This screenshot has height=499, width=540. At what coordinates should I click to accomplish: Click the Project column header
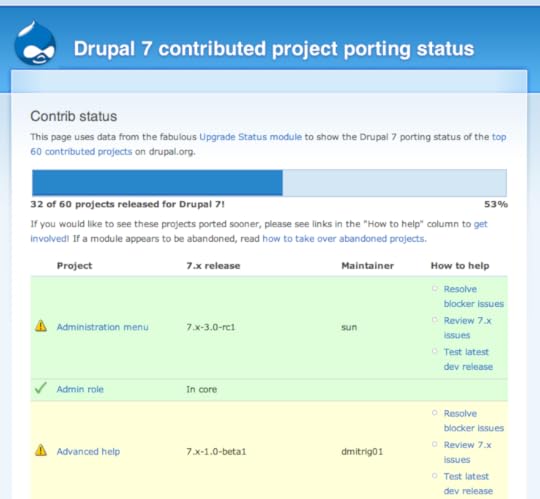(74, 266)
